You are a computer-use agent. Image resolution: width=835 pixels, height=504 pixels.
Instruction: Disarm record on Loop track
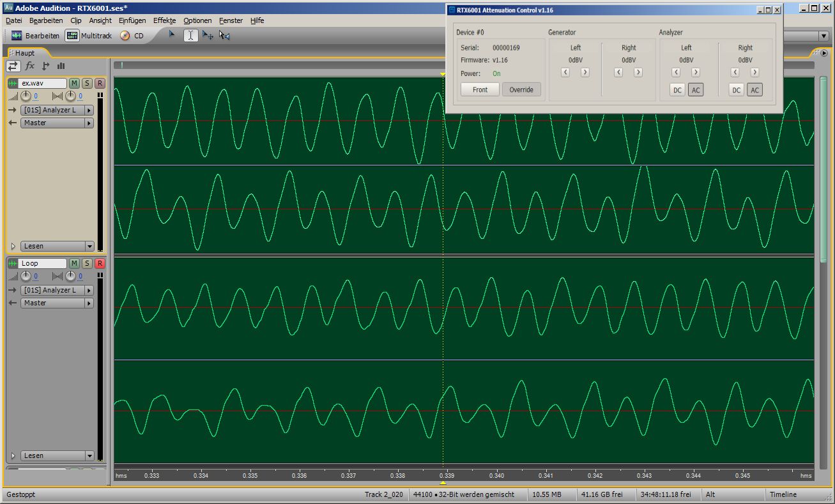click(100, 263)
